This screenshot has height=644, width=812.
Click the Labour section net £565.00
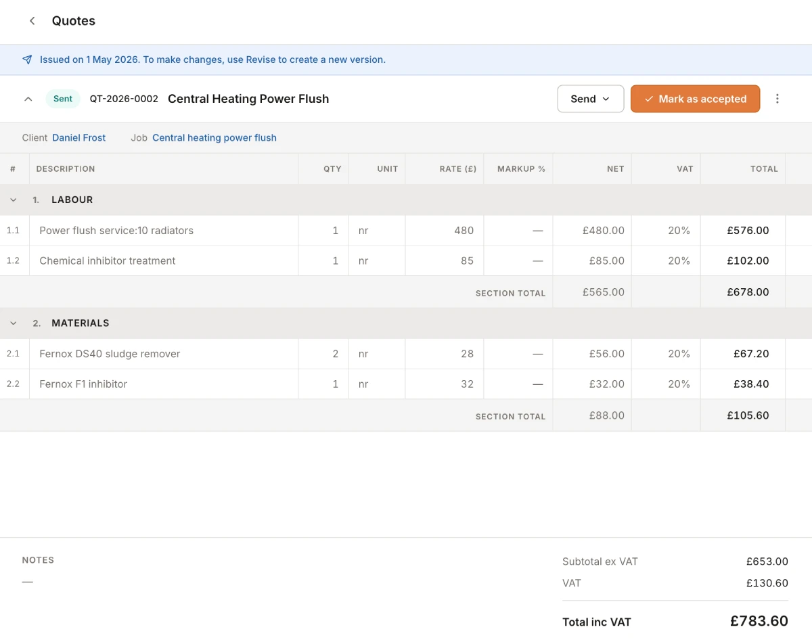pyautogui.click(x=604, y=292)
